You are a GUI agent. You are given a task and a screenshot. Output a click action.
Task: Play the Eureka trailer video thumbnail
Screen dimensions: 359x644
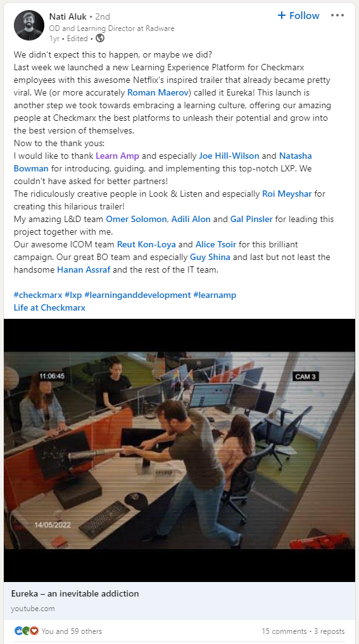pyautogui.click(x=179, y=450)
